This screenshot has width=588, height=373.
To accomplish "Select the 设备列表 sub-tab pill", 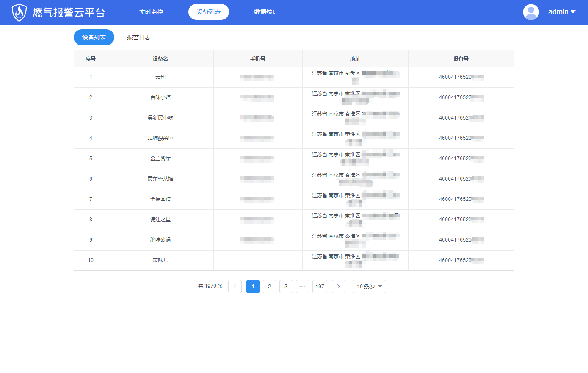I will click(x=94, y=37).
